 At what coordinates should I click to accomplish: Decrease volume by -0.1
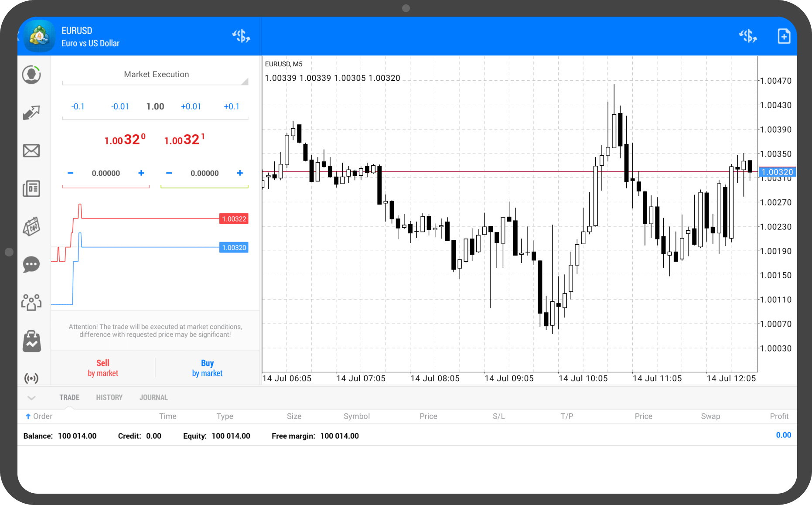pos(78,106)
